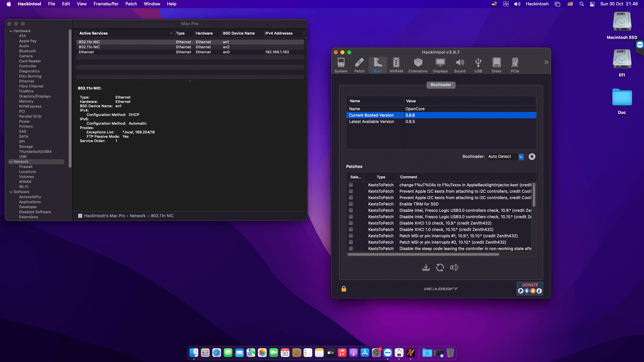Show more toolbar items with the chevron
644x362 pixels.
pyautogui.click(x=546, y=62)
